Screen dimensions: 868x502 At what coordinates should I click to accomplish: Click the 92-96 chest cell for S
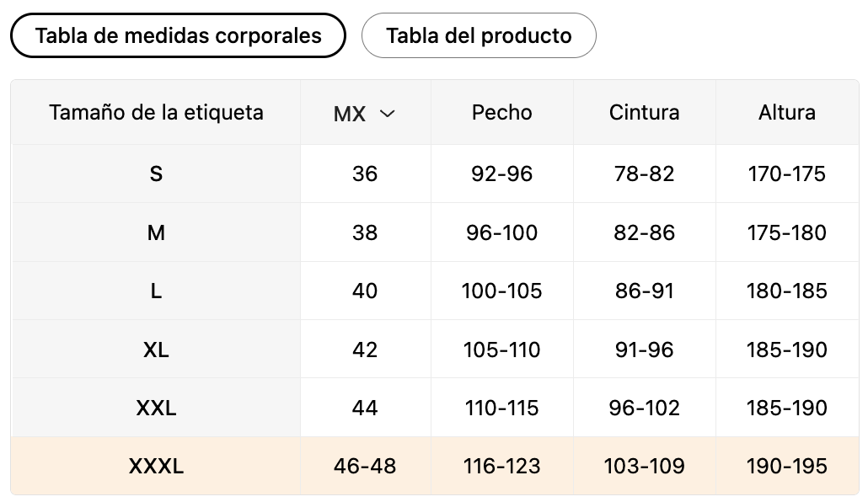502,174
